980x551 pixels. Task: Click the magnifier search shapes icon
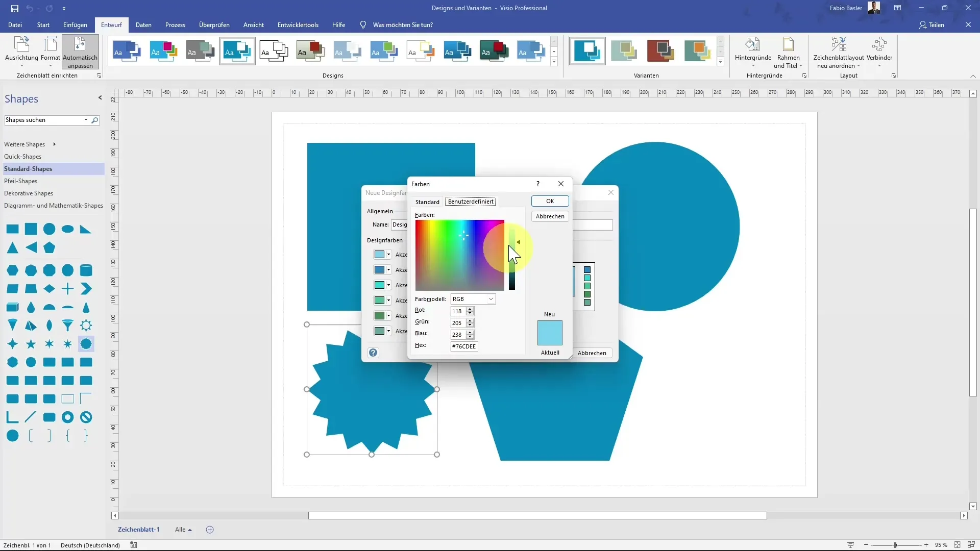tap(94, 120)
